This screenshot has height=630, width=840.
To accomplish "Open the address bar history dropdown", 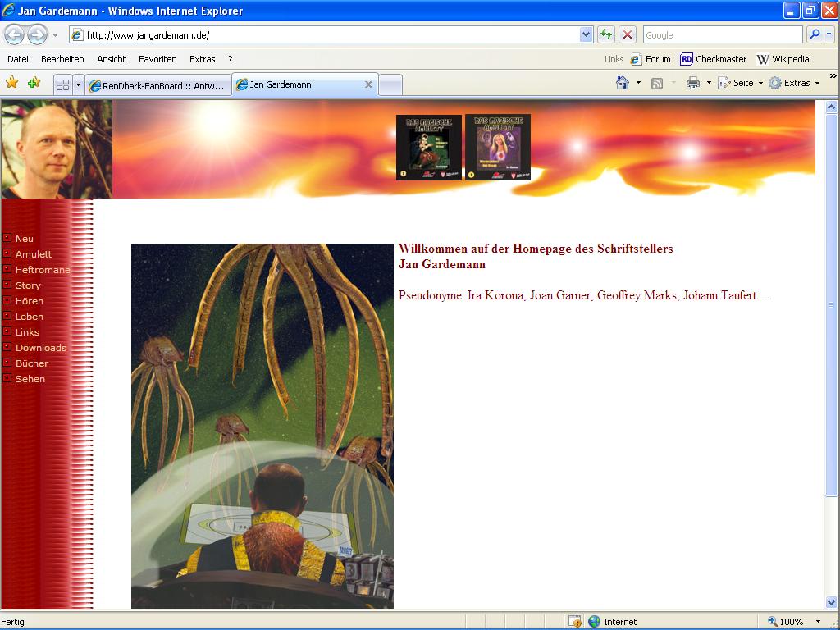I will pos(586,34).
